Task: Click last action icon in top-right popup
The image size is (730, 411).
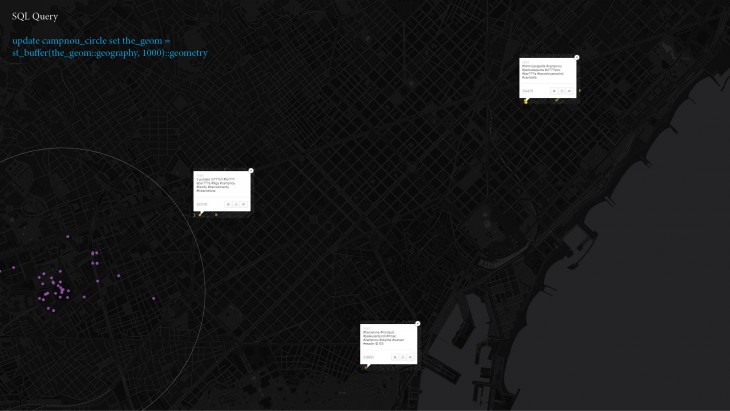Action: click(570, 91)
